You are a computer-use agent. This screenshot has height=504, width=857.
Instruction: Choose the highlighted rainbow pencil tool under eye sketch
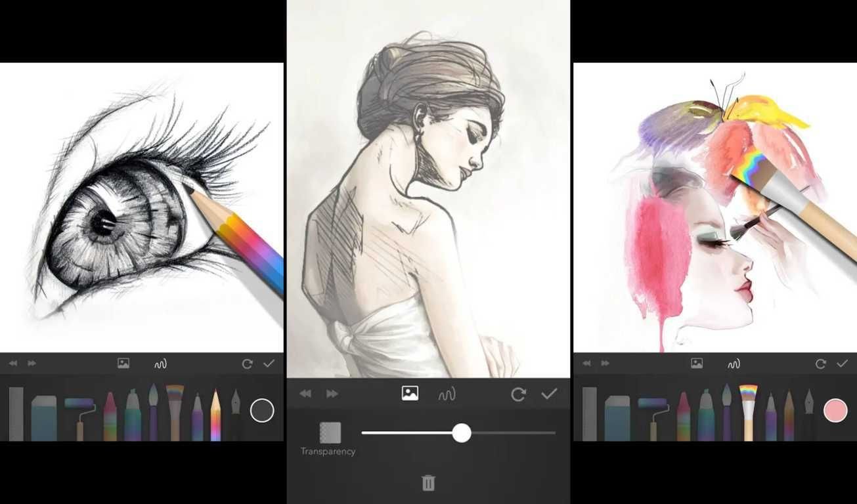(x=215, y=415)
